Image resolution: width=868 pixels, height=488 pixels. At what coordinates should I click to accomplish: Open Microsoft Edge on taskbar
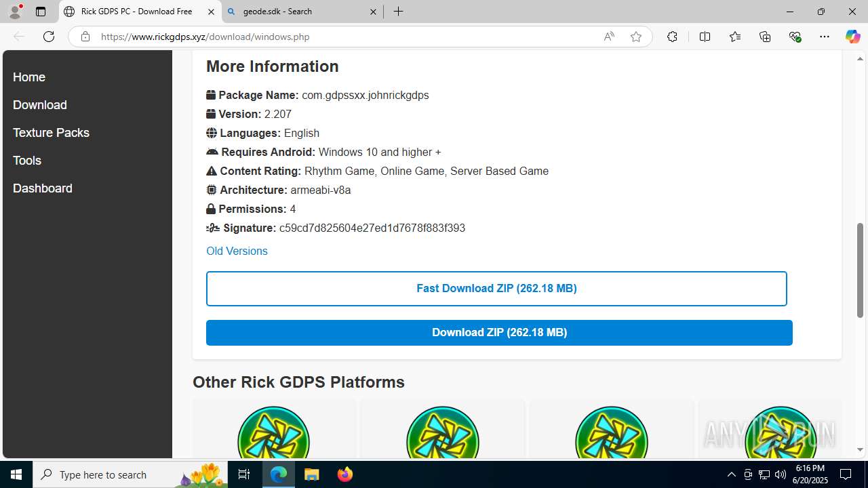(279, 474)
